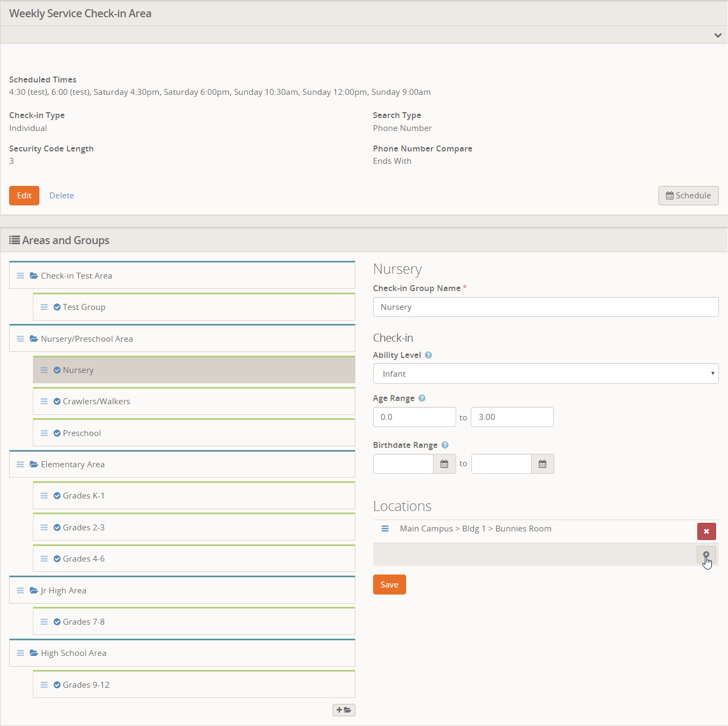728x726 pixels.
Task: Click the Age Range help icon
Action: (422, 398)
